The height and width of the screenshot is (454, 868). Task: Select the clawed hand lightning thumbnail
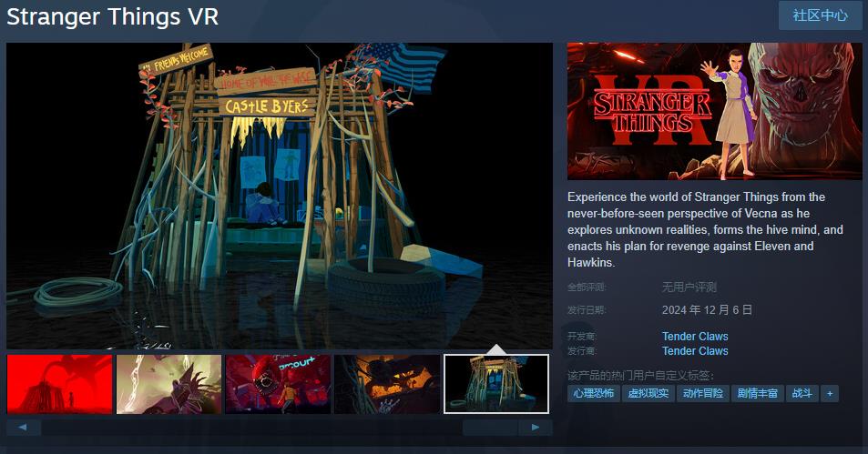point(168,384)
